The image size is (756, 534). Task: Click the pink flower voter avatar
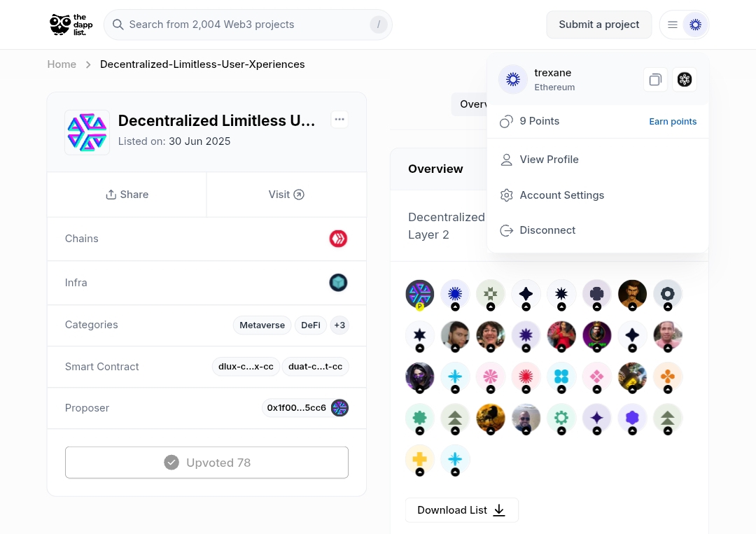(x=490, y=377)
